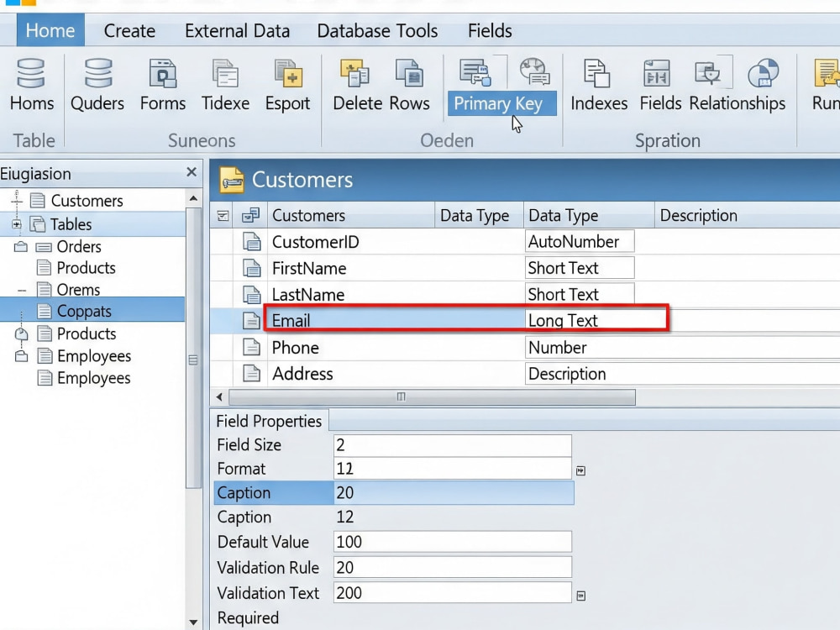
Task: Click the Field Size input box
Action: pos(452,445)
